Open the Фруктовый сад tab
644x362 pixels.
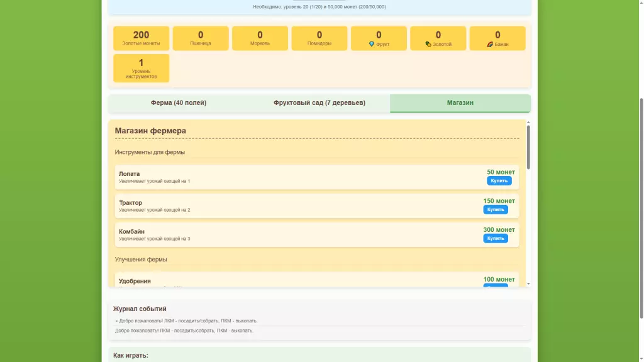tap(319, 103)
